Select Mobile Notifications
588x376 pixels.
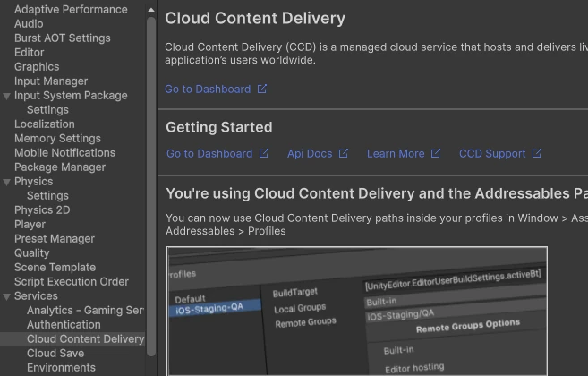coord(64,153)
